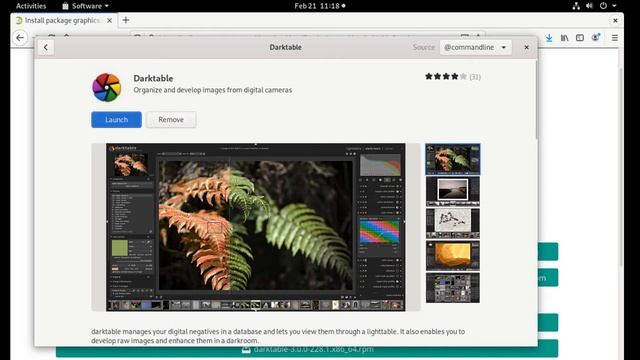
Task: Open the browser hamburger menu
Action: coord(615,38)
